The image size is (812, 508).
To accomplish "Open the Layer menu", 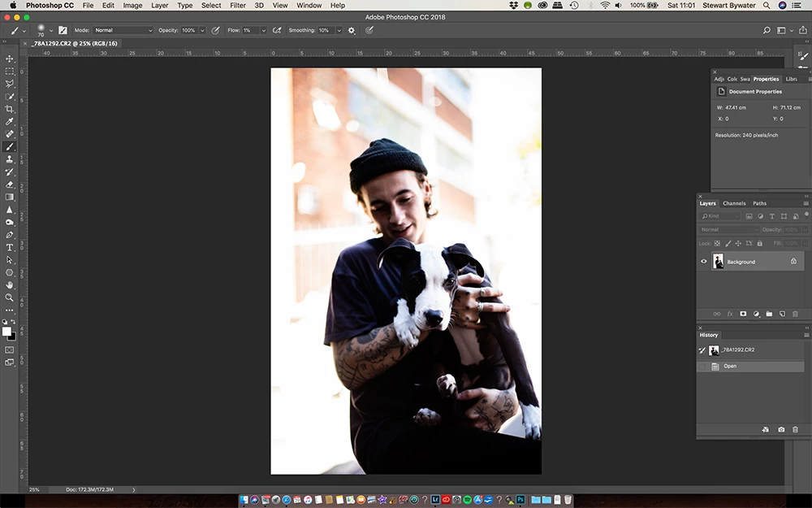I will [159, 5].
